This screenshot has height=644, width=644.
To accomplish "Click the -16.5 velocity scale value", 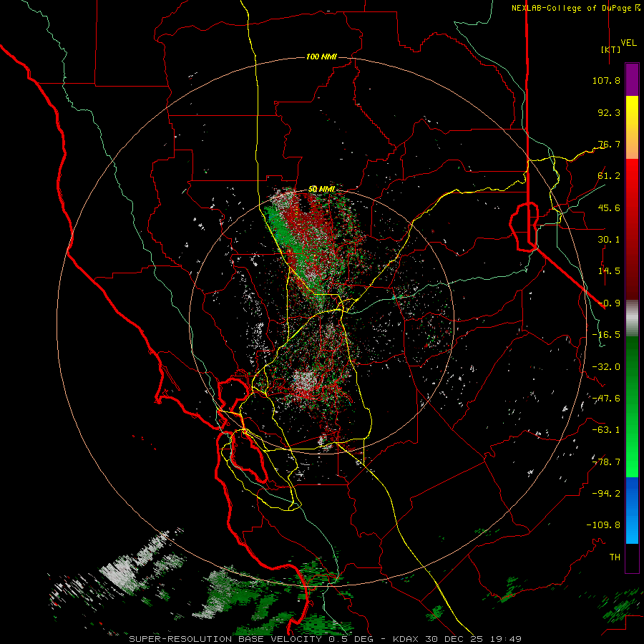I will (x=606, y=335).
